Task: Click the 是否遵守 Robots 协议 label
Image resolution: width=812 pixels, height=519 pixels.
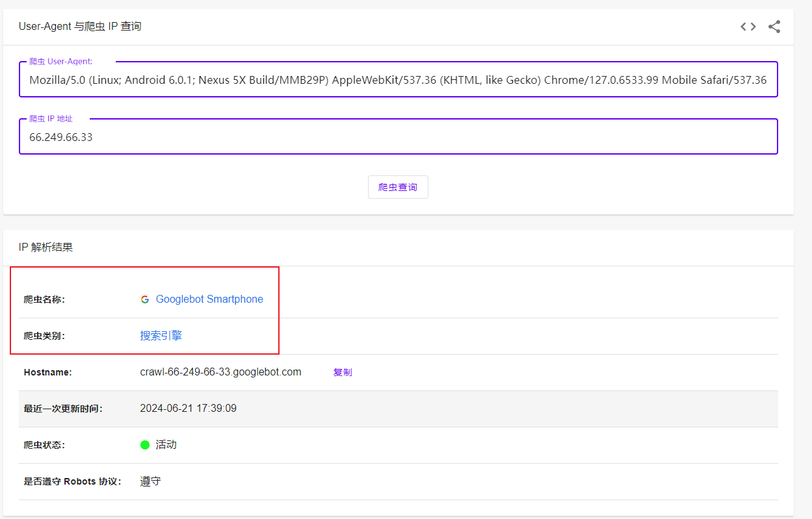Action: tap(72, 481)
